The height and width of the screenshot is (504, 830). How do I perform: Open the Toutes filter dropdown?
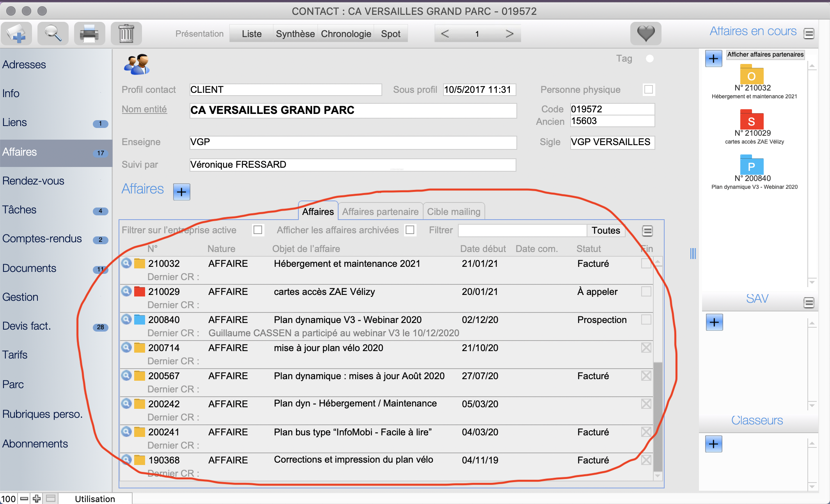(606, 231)
